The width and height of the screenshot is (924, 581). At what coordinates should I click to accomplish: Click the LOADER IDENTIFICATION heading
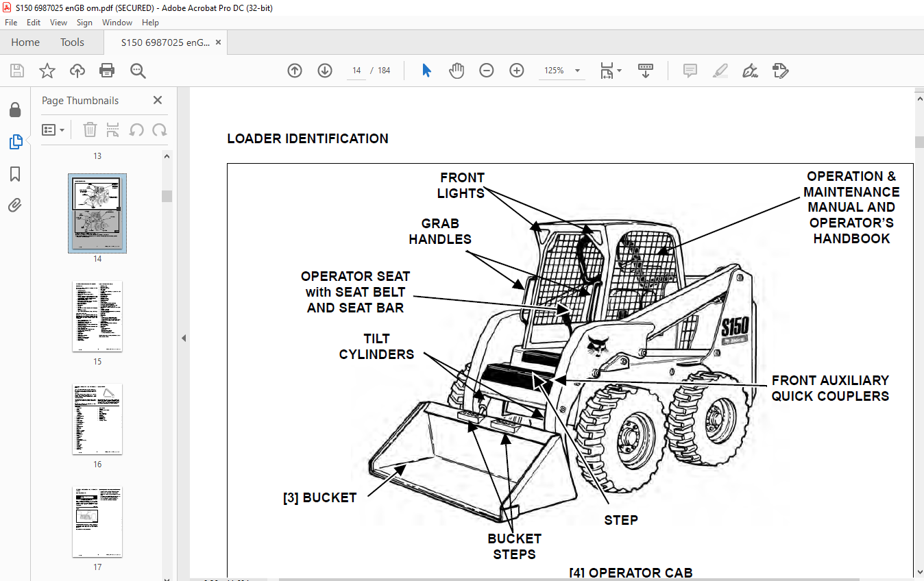[x=308, y=139]
